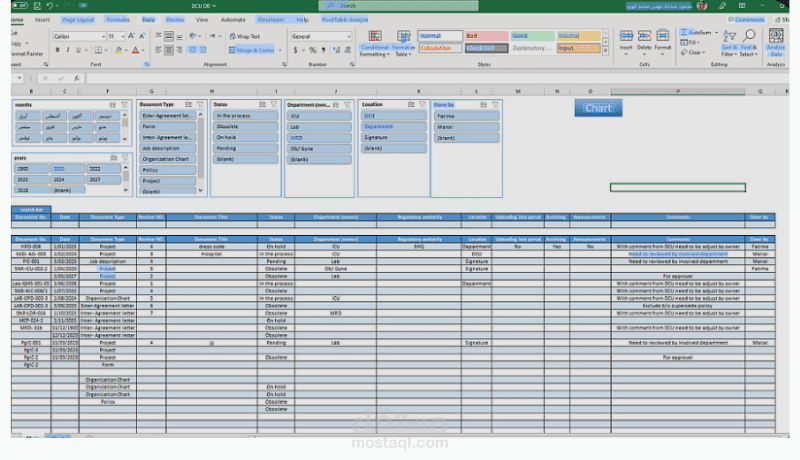Apply Underline formatting

(x=78, y=50)
